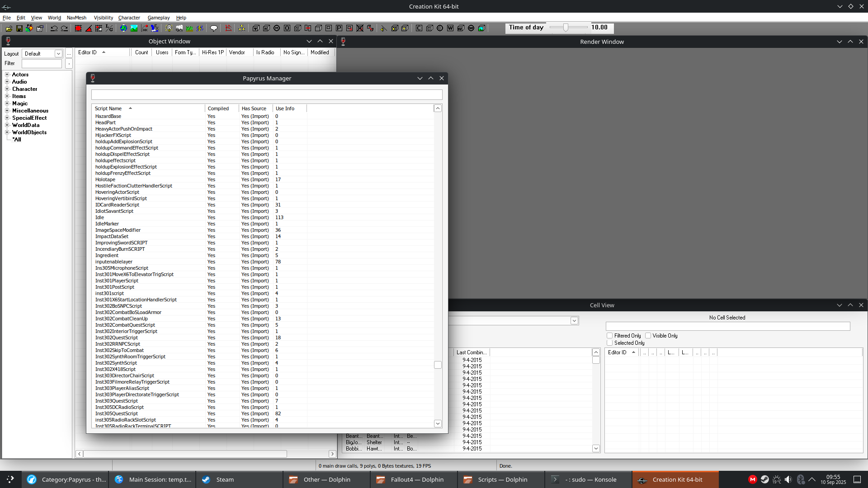Tick the Selected Only checkbox
The height and width of the screenshot is (488, 868).
(x=609, y=343)
